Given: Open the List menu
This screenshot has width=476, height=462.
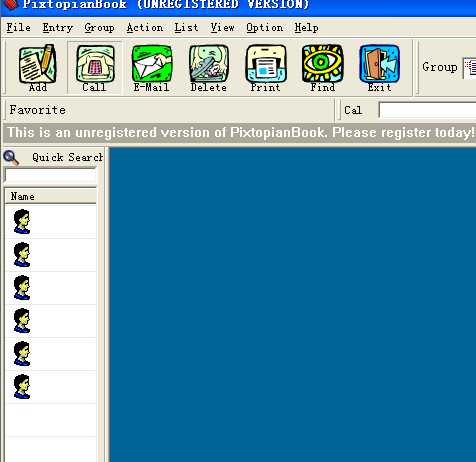Looking at the screenshot, I should click(x=186, y=28).
